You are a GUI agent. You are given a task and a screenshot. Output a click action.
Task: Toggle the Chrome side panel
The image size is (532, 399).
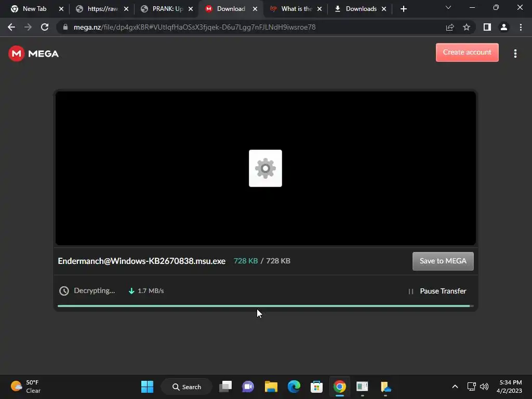(487, 27)
